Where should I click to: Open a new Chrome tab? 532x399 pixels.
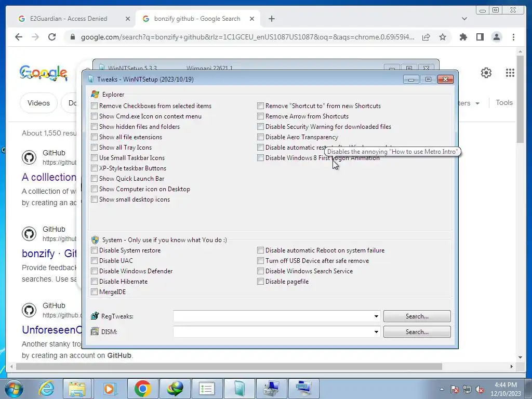pos(271,19)
